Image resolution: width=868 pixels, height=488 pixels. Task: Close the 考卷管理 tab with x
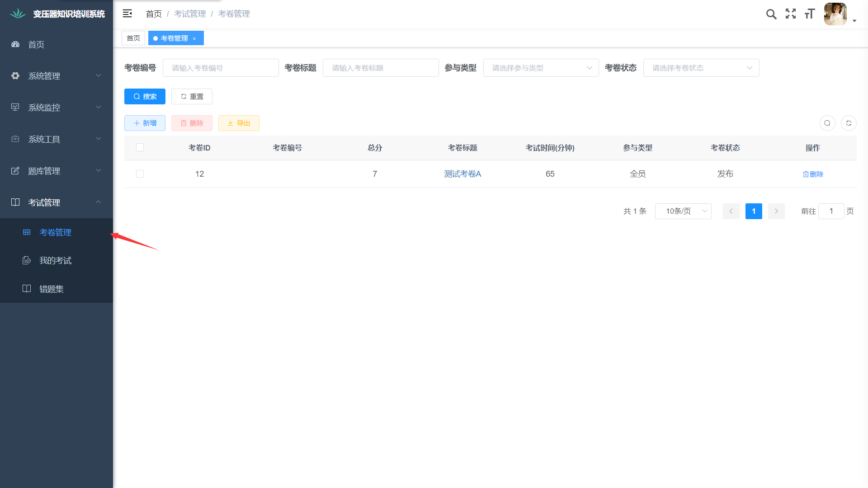(194, 38)
